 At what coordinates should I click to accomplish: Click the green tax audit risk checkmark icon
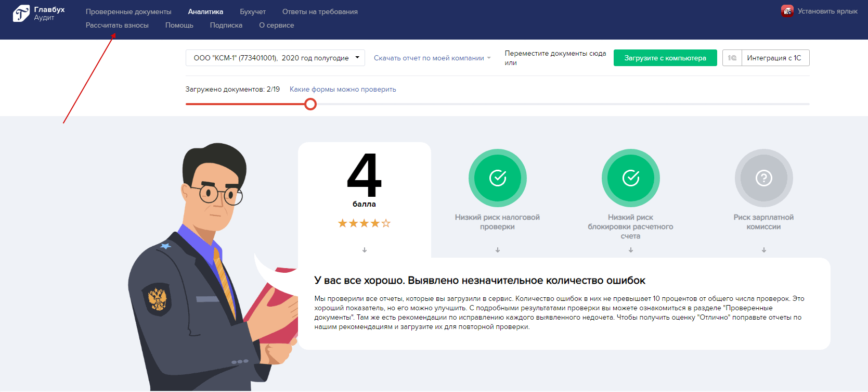497,178
